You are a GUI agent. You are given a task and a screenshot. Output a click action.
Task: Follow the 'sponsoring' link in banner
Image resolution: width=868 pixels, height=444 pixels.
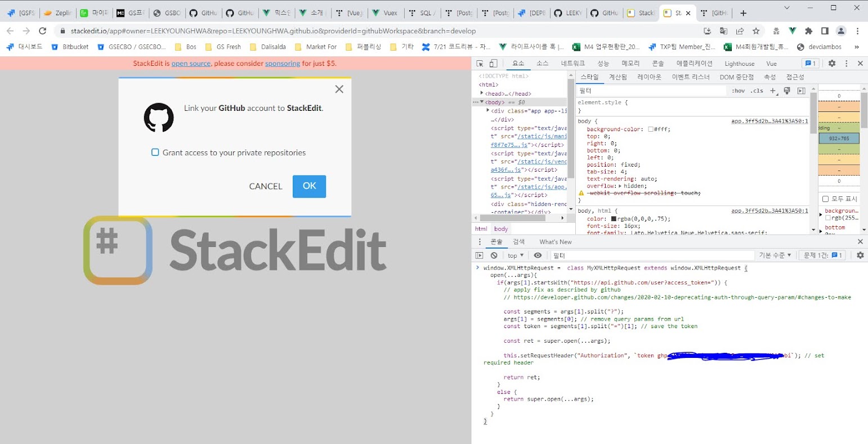pos(283,64)
